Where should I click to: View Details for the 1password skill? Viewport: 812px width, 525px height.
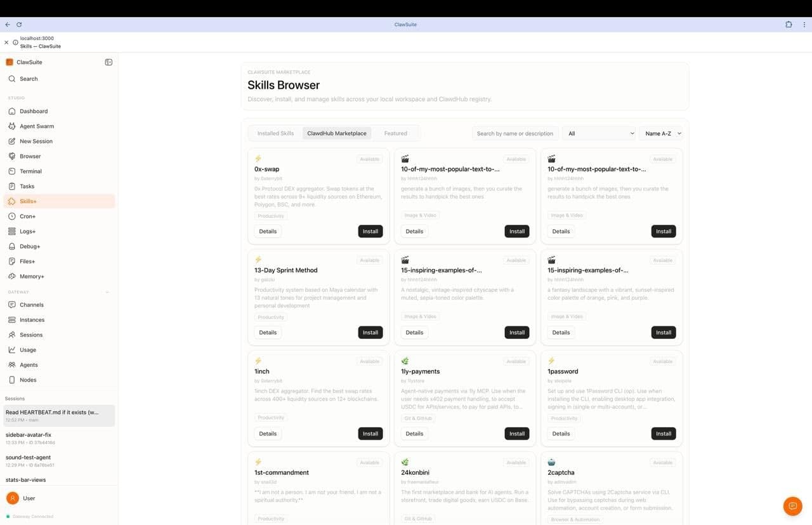tap(561, 434)
